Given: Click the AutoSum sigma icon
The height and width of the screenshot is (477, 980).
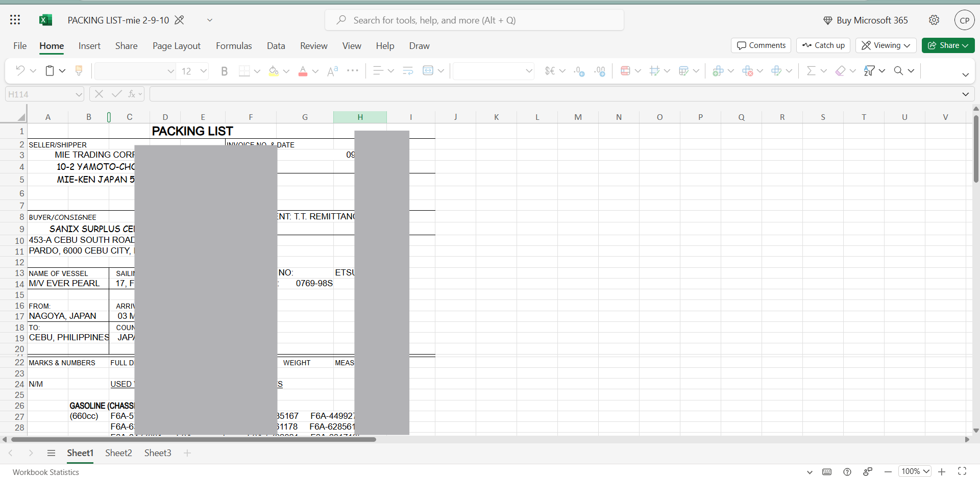Looking at the screenshot, I should click(x=811, y=71).
